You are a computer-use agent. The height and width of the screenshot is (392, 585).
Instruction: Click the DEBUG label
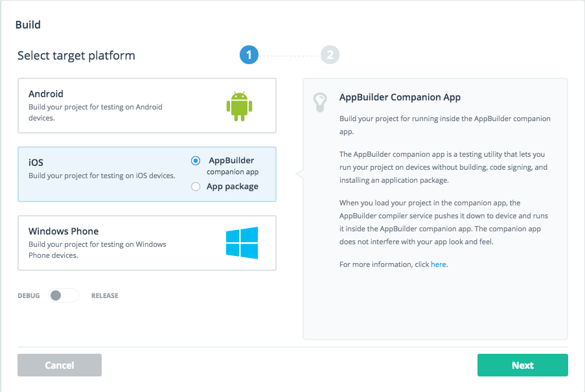29,295
